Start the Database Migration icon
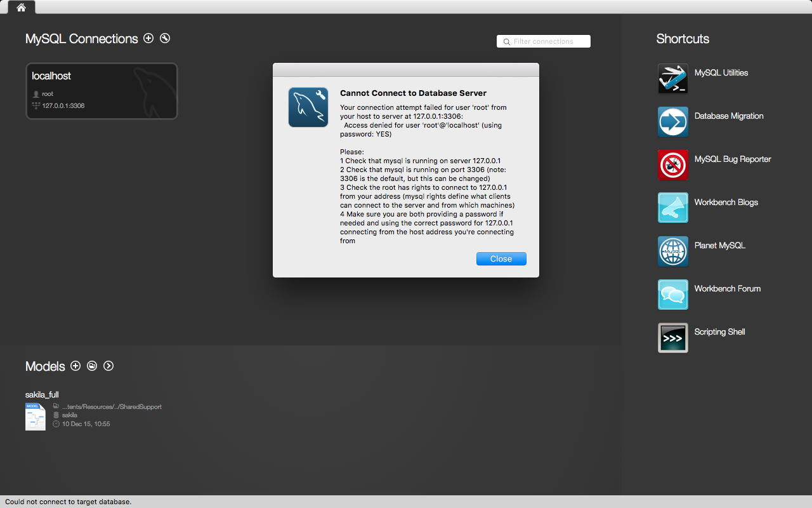The height and width of the screenshot is (508, 812). coord(673,122)
